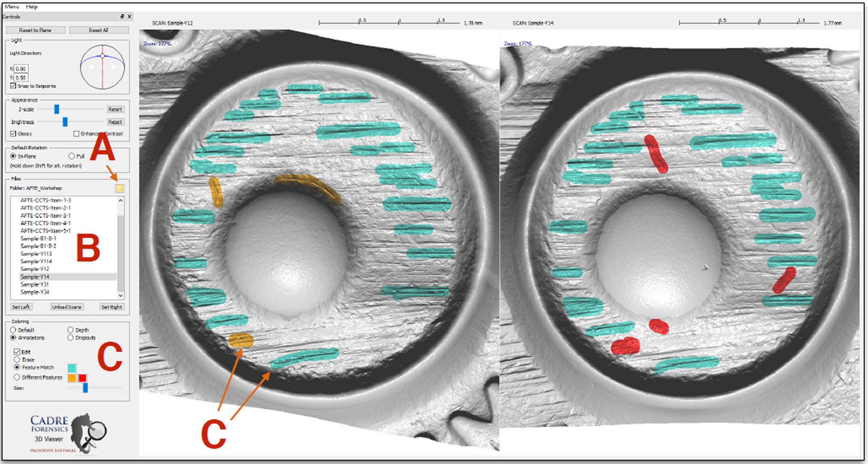Select Sample-B1-8-2 in file list

(x=38, y=246)
